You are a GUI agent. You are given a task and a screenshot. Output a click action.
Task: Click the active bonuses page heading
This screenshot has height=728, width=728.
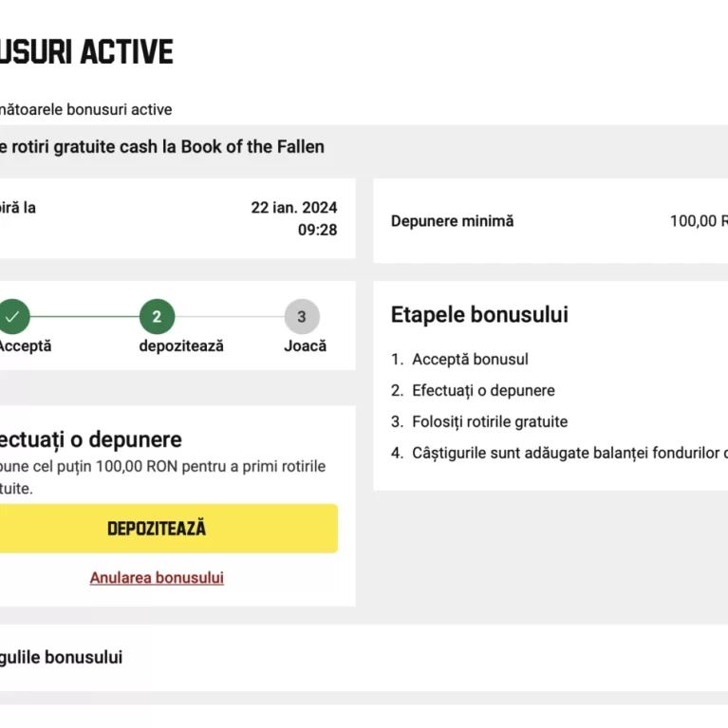point(86,51)
